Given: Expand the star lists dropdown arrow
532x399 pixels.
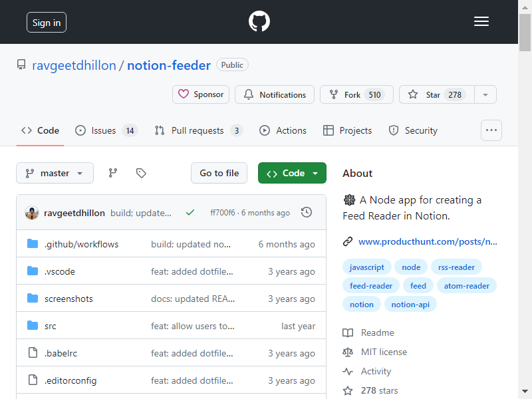Looking at the screenshot, I should click(485, 94).
